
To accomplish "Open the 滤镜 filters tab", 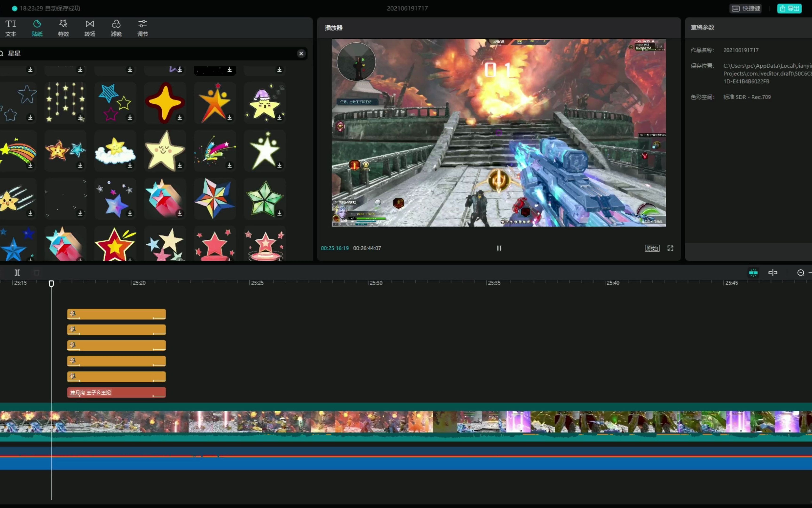I will click(x=116, y=28).
